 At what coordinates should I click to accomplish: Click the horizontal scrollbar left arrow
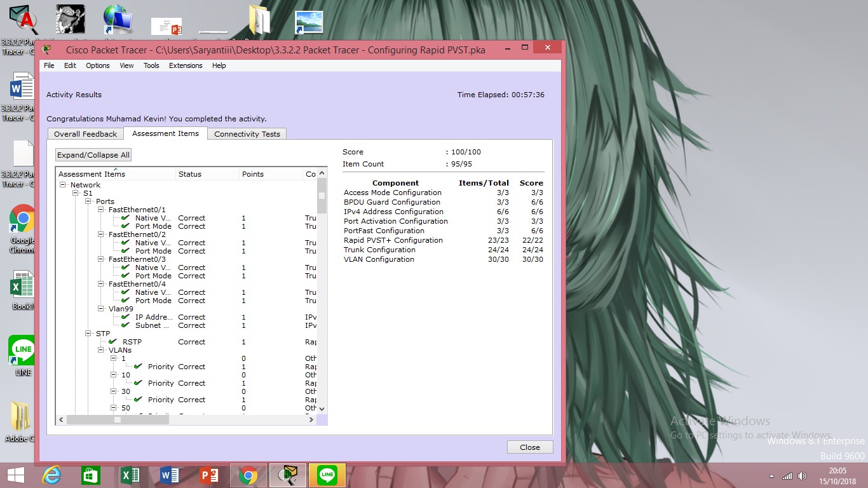[62, 419]
